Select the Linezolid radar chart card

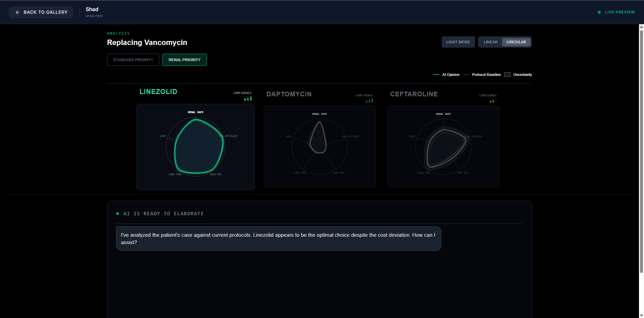click(196, 147)
